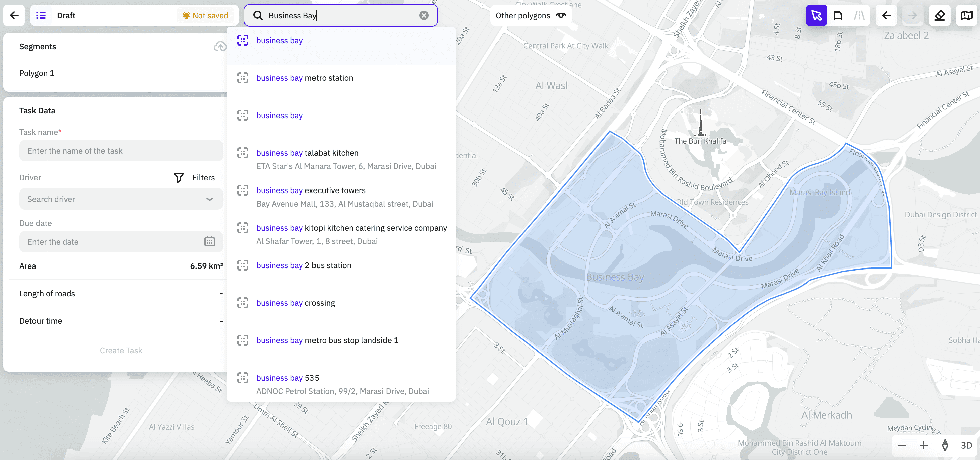Choose 'business bay executive towers' from results

[x=310, y=190]
